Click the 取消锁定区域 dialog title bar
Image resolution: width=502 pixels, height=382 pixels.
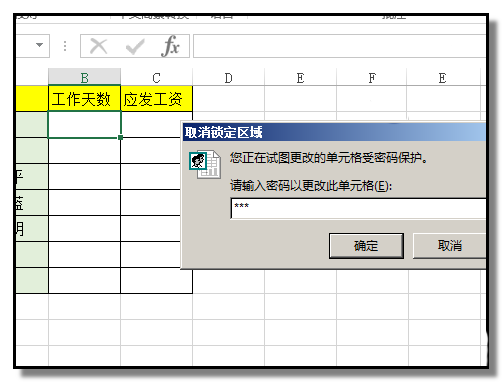pyautogui.click(x=334, y=132)
